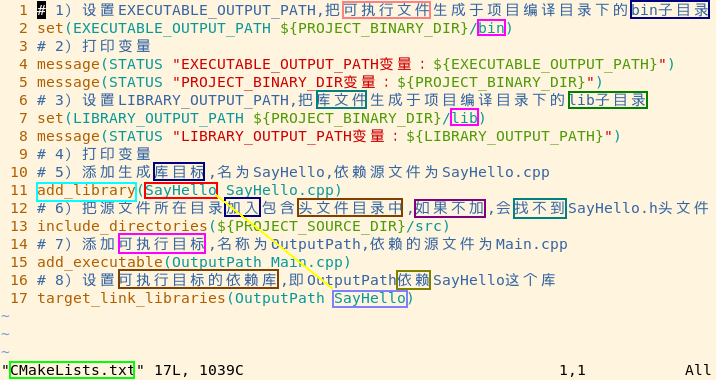Click the cursor block on line 1's '#'
This screenshot has height=380, width=716.
tap(42, 10)
